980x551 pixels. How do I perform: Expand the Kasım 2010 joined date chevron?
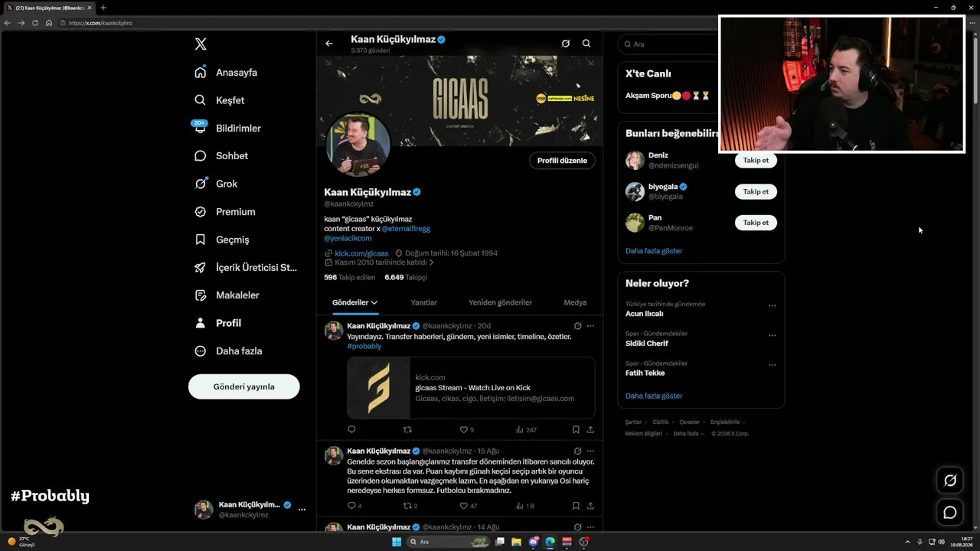[431, 262]
